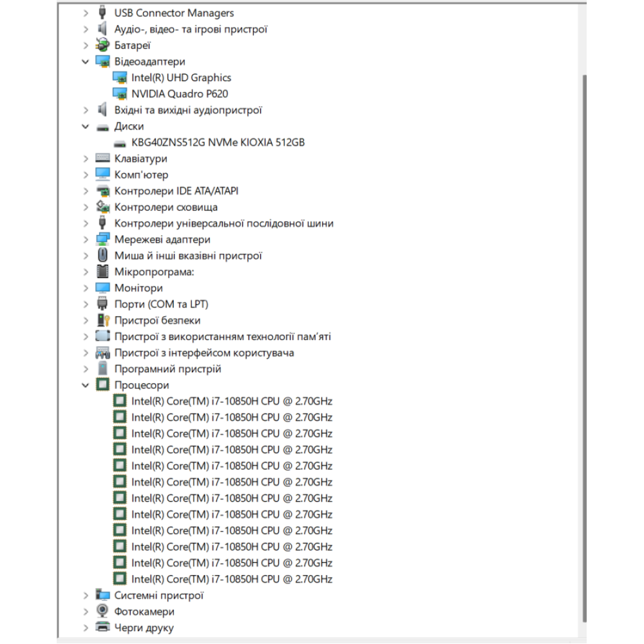Expand the Мережеві адаптери node
This screenshot has height=644, width=644.
click(x=86, y=240)
